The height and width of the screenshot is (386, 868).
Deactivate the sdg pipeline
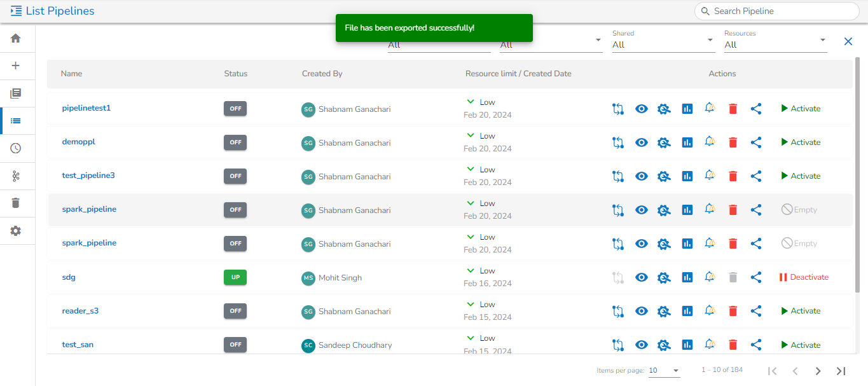(804, 277)
